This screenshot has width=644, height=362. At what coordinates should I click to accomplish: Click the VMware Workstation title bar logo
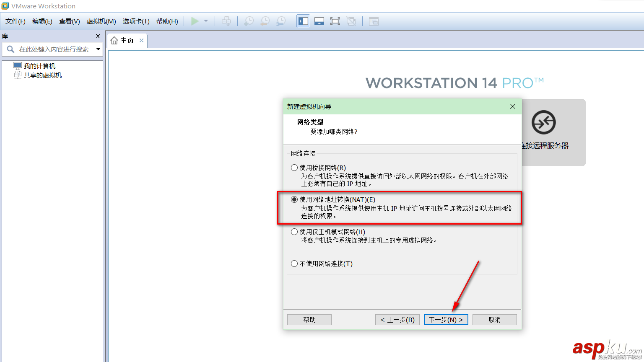[5, 6]
